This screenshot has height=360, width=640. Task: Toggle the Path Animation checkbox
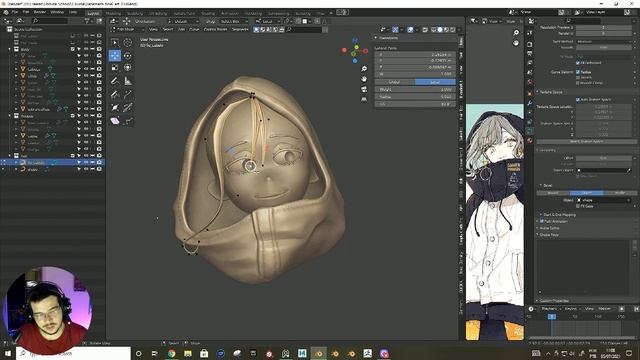click(x=542, y=221)
